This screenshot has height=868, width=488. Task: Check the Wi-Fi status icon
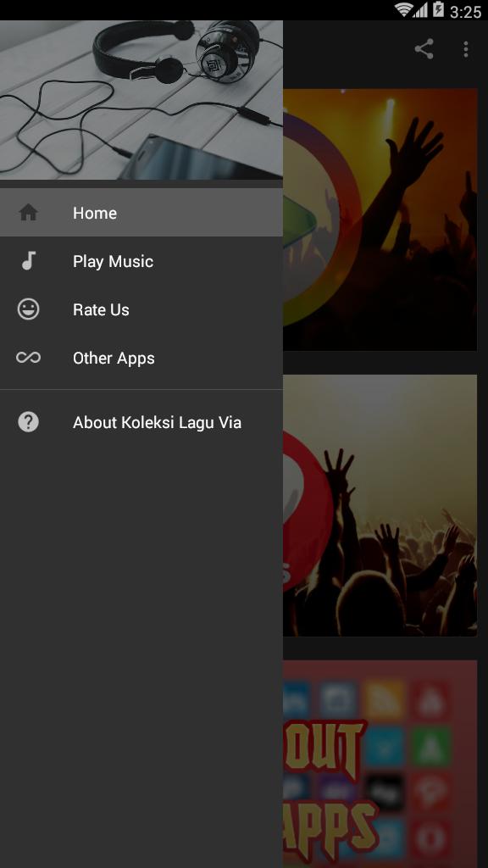pyautogui.click(x=404, y=10)
